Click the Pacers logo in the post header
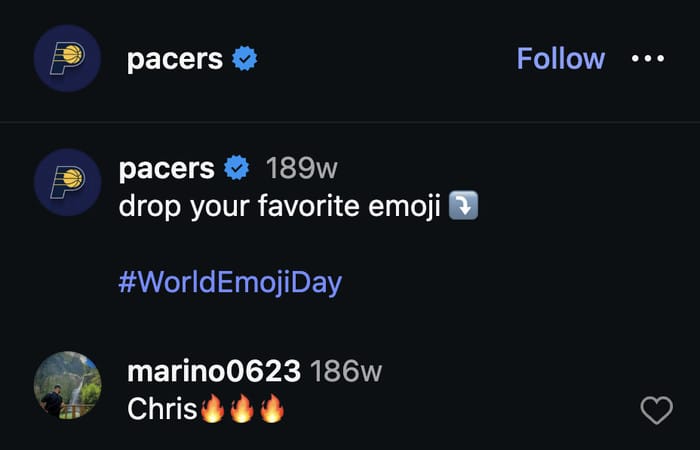 67,59
